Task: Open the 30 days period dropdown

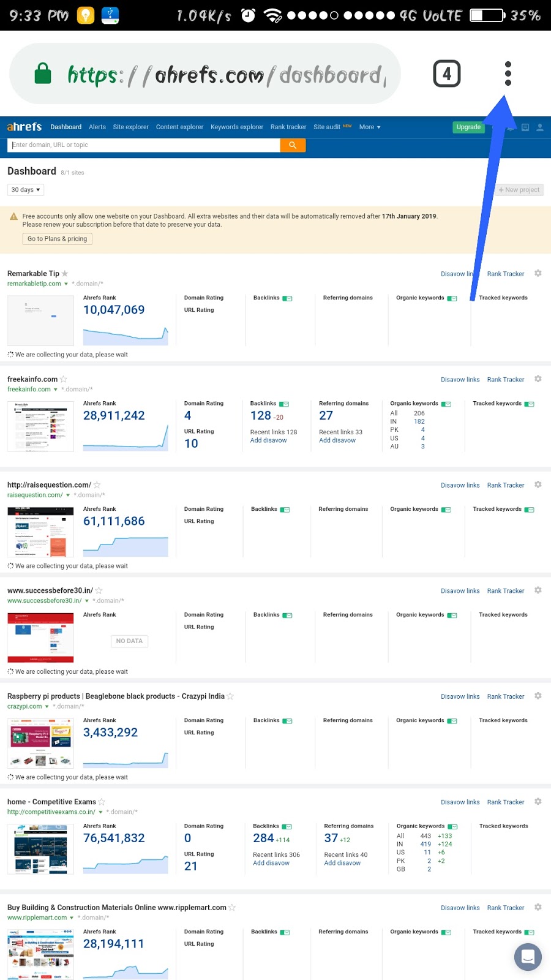Action: (26, 190)
